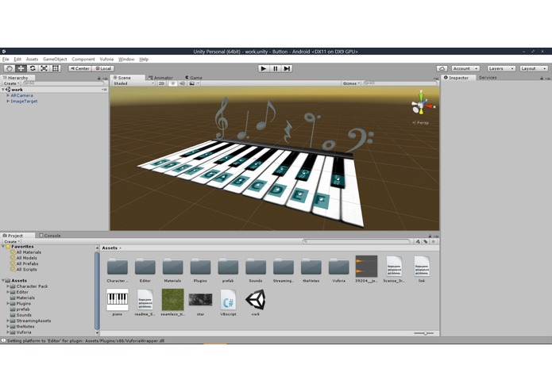Click the Hierarchy search field
552x392 pixels.
[64, 83]
